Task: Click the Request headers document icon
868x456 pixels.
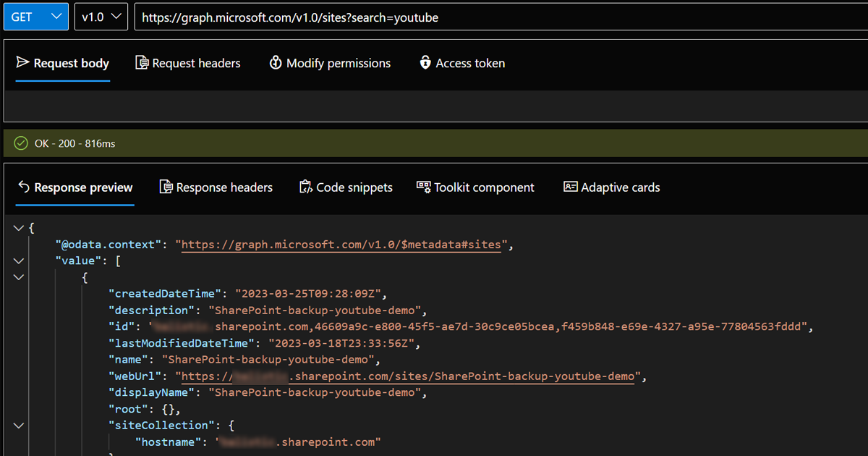Action: (142, 63)
